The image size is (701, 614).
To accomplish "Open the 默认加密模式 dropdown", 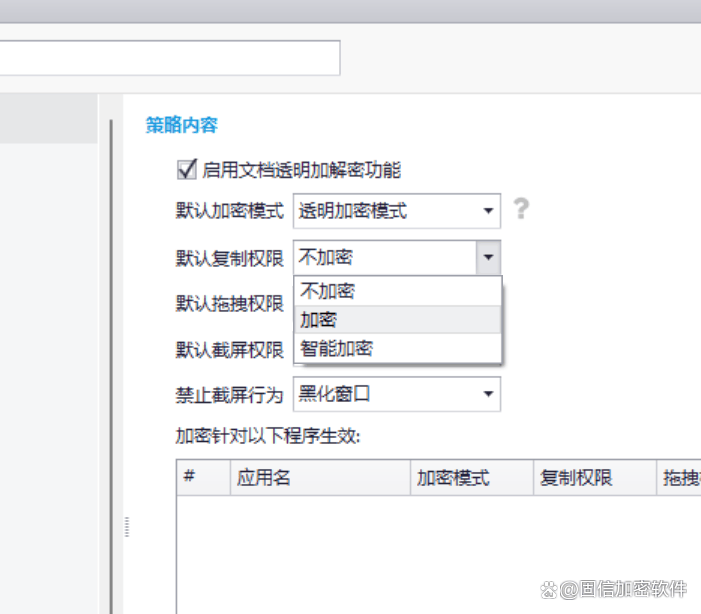I will tap(487, 211).
